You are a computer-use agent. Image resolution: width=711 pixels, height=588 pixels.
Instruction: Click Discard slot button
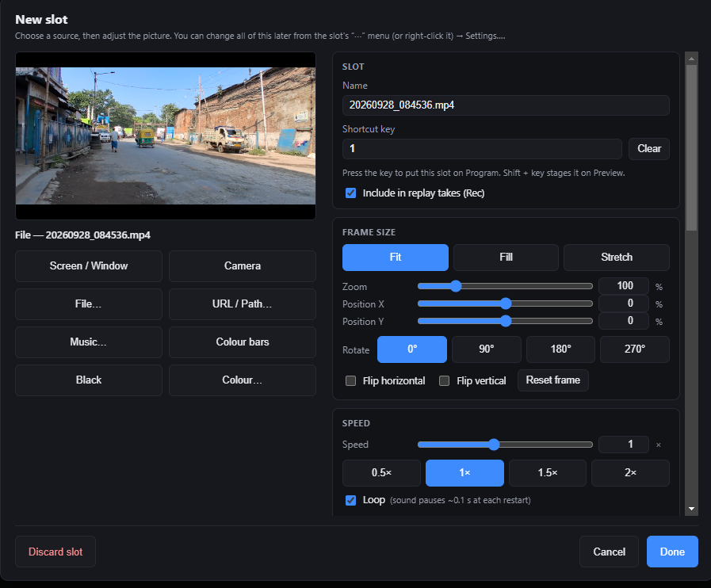coord(55,552)
